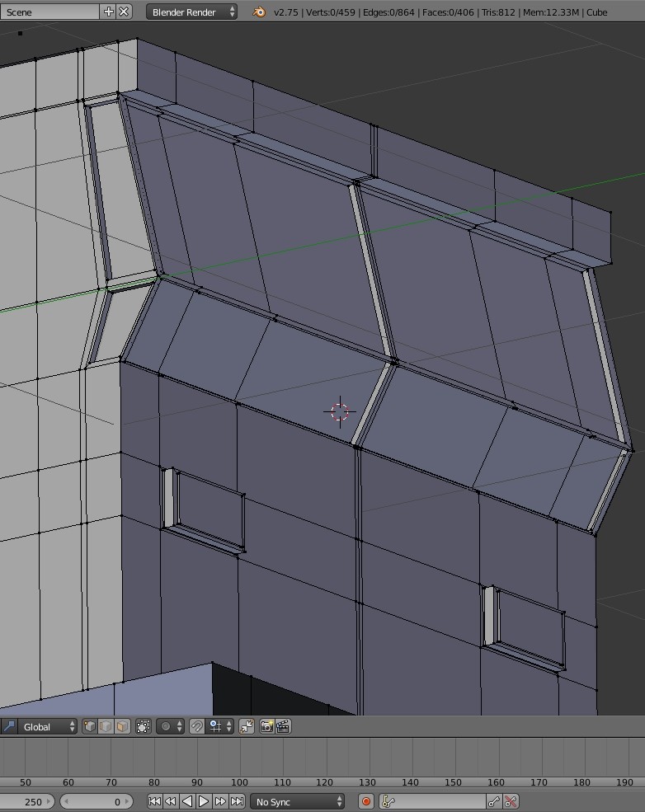The image size is (645, 812).
Task: Increase current frame with right arrow
Action: [127, 801]
